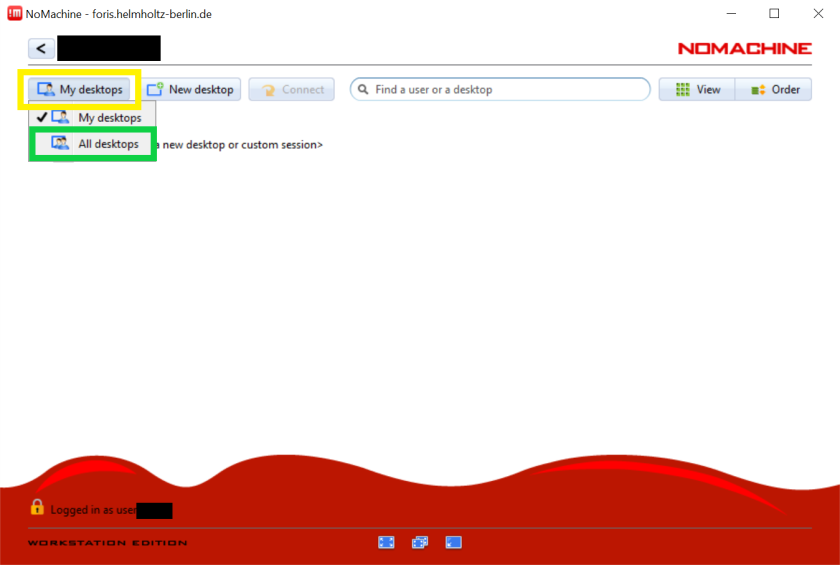Open the Order options button

(x=774, y=89)
